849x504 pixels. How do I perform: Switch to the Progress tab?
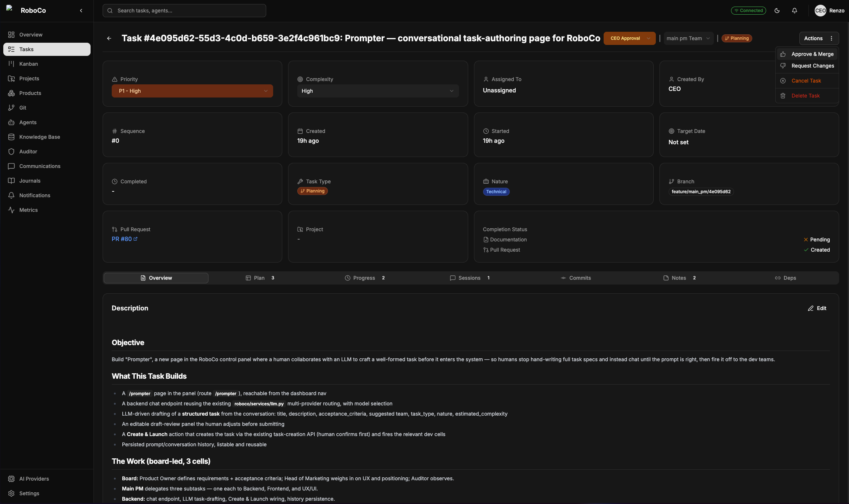(364, 278)
